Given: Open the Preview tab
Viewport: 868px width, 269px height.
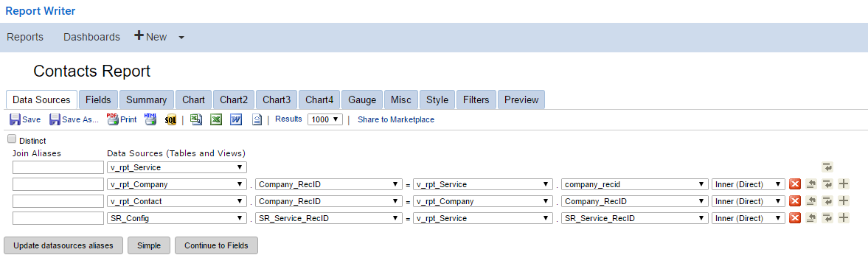Looking at the screenshot, I should click(521, 99).
